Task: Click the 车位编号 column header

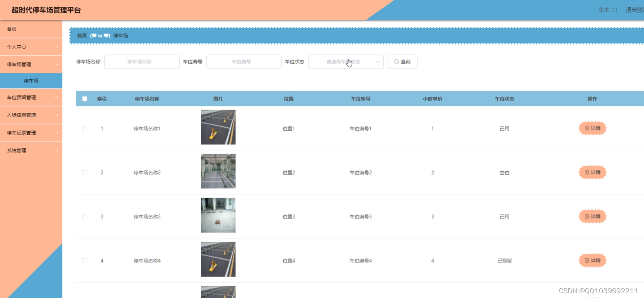Action: pyautogui.click(x=360, y=99)
